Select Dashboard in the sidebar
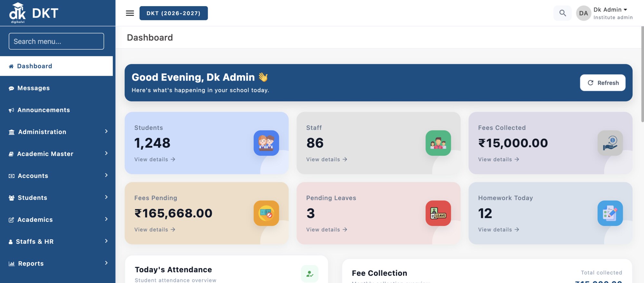 pyautogui.click(x=56, y=66)
